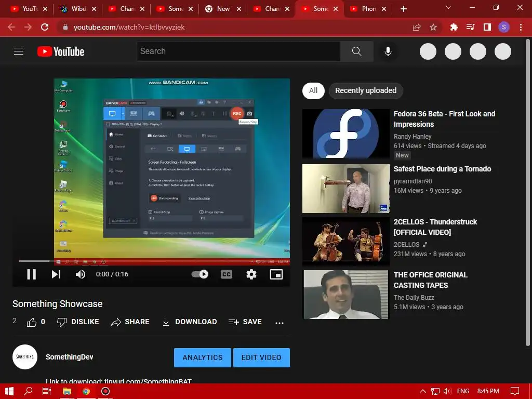This screenshot has width=532, height=399.
Task: Click the browser address bar URL
Action: click(129, 27)
